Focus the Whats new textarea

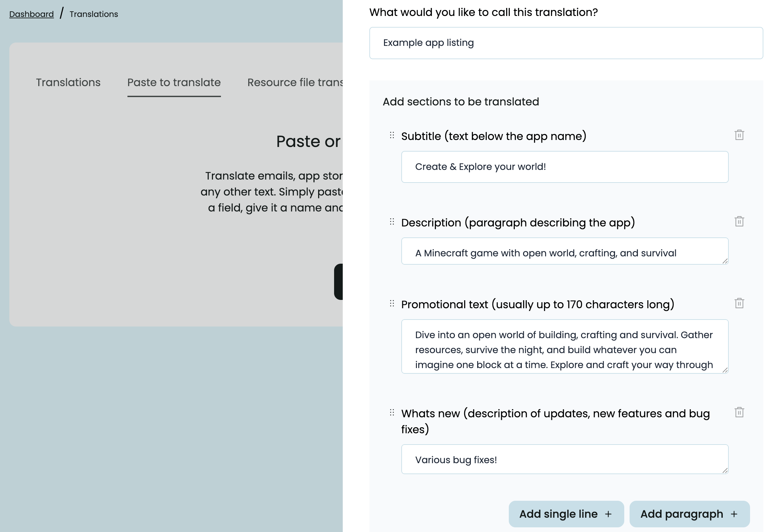(564, 459)
